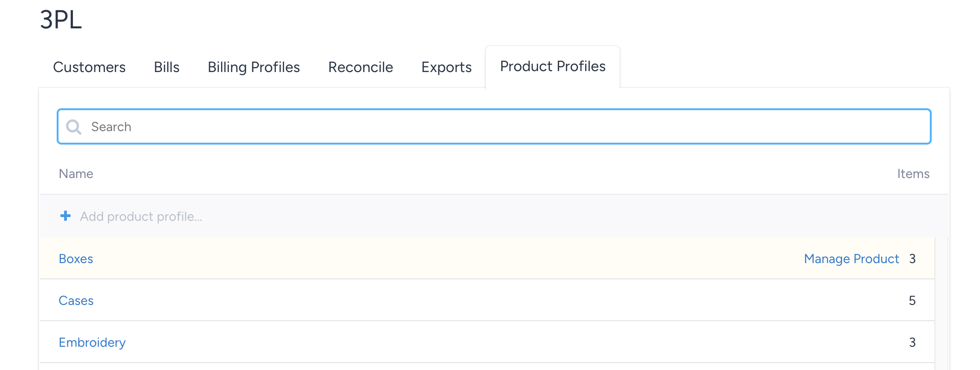Screen dimensions: 980x370
Task: Open the Billing Profiles tab
Action: tap(254, 67)
